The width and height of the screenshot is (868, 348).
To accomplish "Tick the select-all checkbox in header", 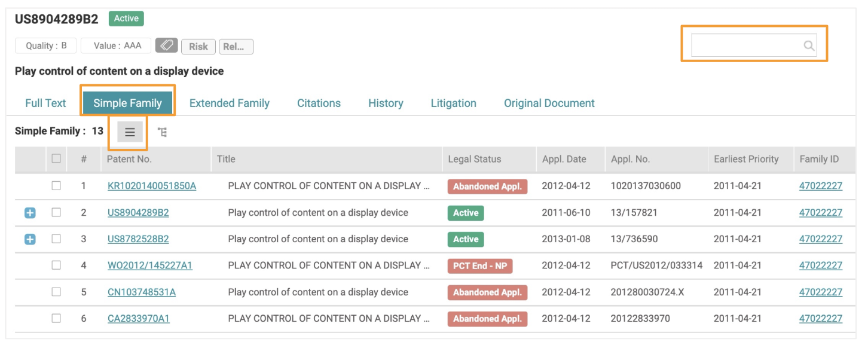I will coord(56,159).
